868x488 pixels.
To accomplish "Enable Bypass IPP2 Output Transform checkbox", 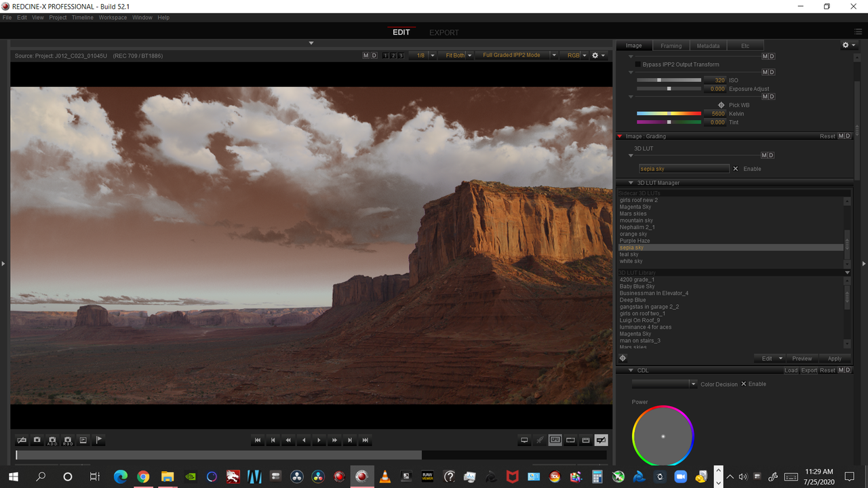I will (x=637, y=64).
